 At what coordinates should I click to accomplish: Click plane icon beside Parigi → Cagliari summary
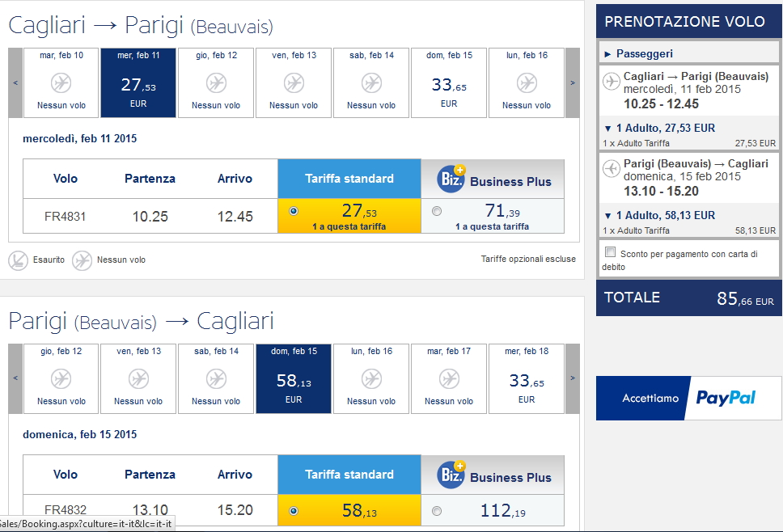point(612,169)
